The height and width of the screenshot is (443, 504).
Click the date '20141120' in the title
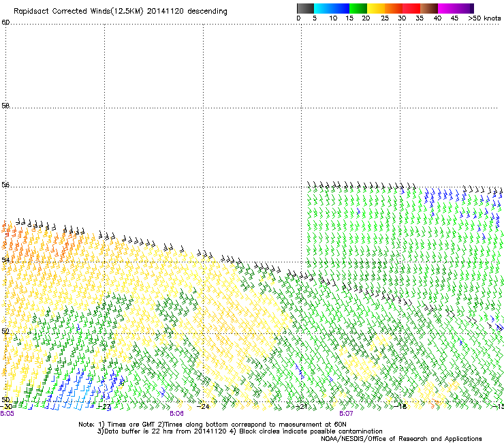165,12
